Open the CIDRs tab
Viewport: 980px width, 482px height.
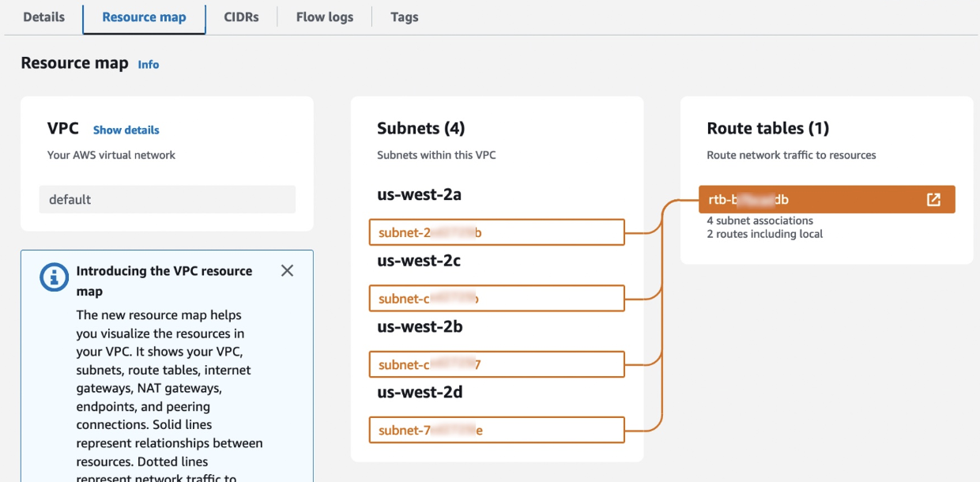[241, 17]
